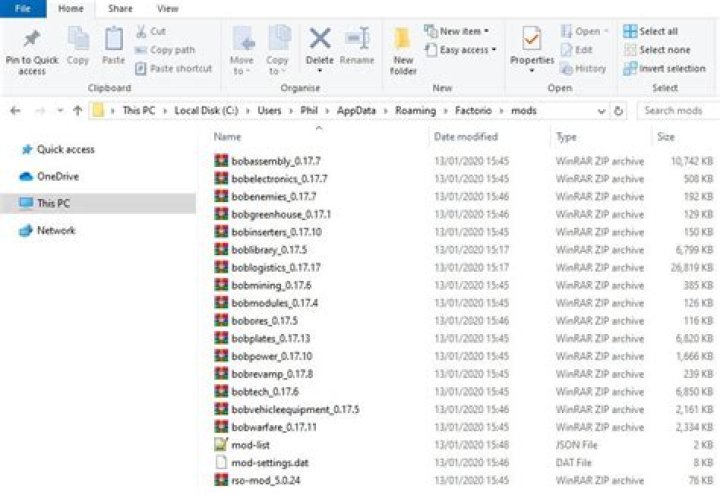The width and height of the screenshot is (720, 495).
Task: Select file bobvehicleequipment_0.17.5
Action: pos(295,409)
